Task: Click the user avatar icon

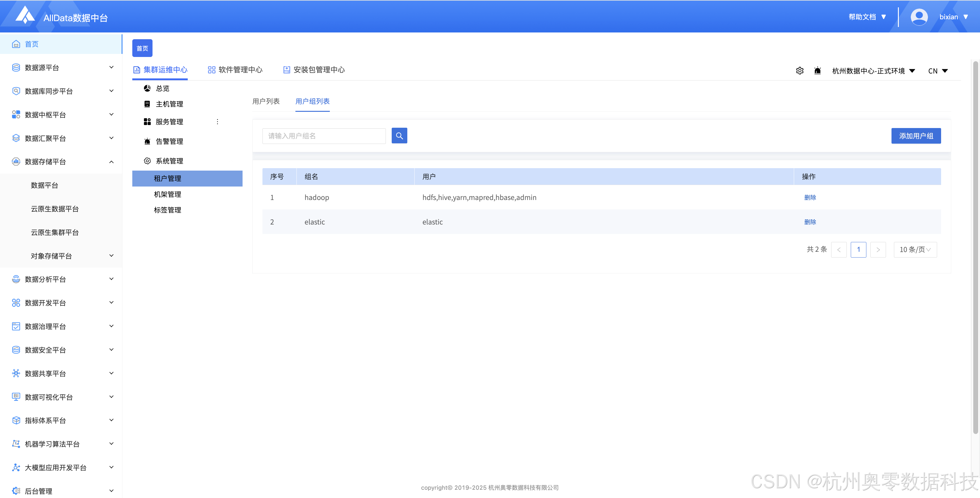Action: tap(919, 17)
